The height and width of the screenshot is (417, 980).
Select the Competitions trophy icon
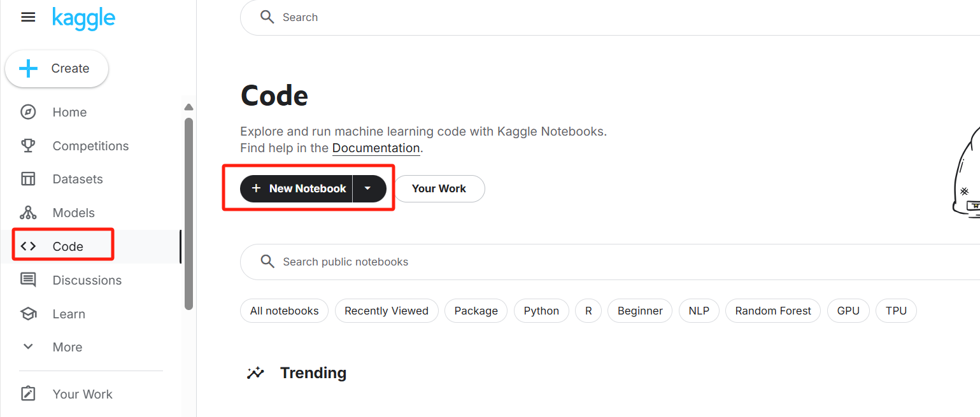click(28, 145)
